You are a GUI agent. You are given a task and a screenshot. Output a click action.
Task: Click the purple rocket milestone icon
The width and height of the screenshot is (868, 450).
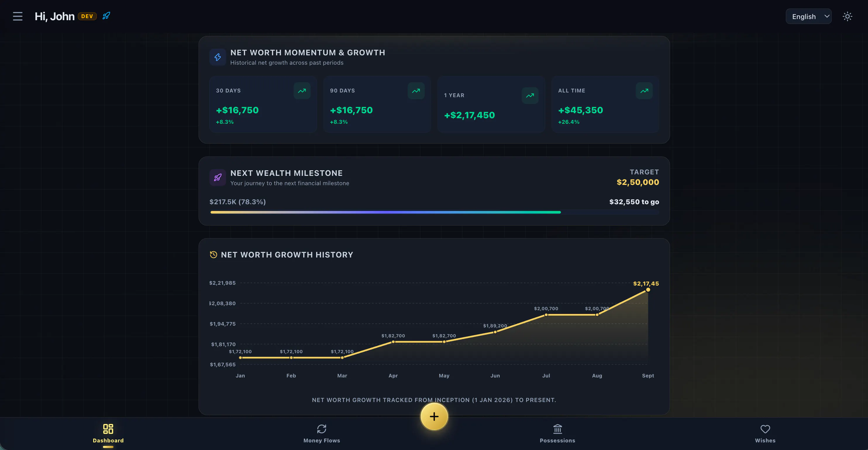pyautogui.click(x=218, y=177)
